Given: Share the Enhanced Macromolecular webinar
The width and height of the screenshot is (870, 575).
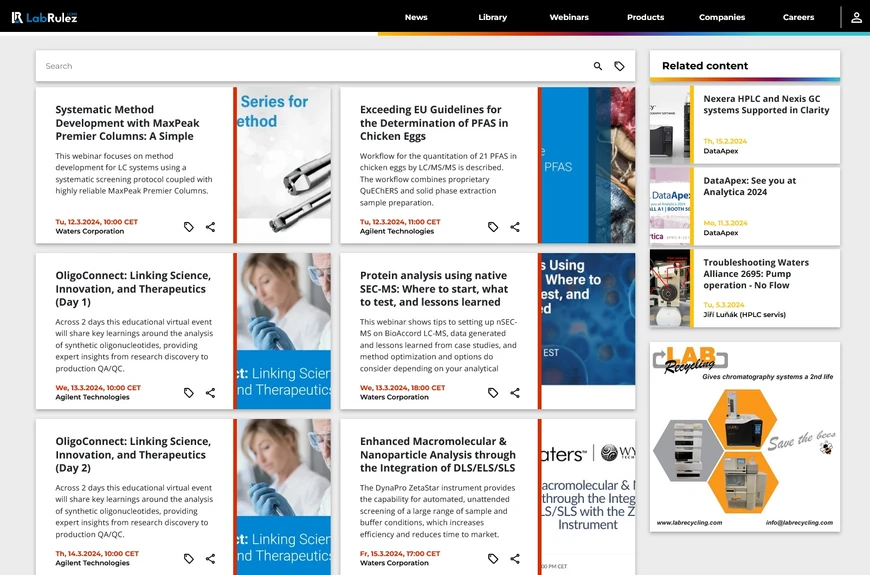Looking at the screenshot, I should (x=515, y=559).
